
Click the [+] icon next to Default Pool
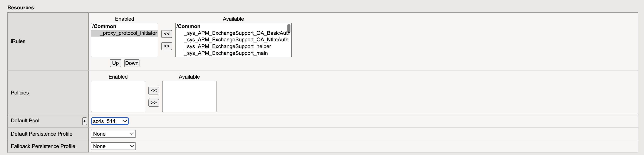pyautogui.click(x=84, y=121)
